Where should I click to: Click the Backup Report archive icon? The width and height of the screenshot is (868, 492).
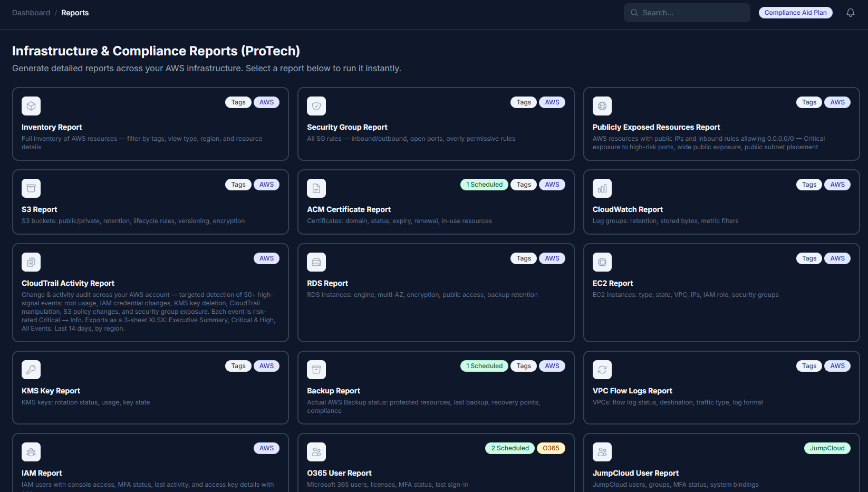(316, 370)
